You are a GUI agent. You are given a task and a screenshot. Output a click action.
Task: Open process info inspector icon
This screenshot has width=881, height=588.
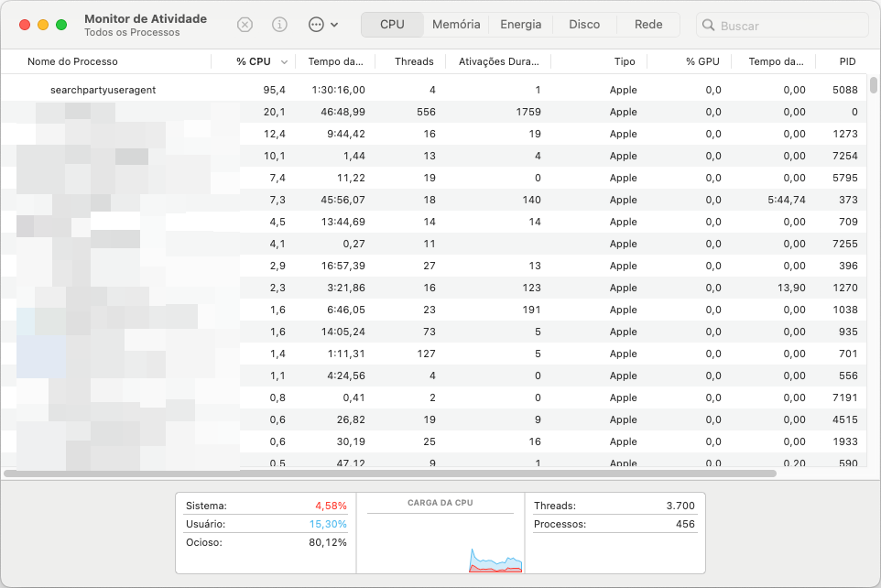point(280,25)
